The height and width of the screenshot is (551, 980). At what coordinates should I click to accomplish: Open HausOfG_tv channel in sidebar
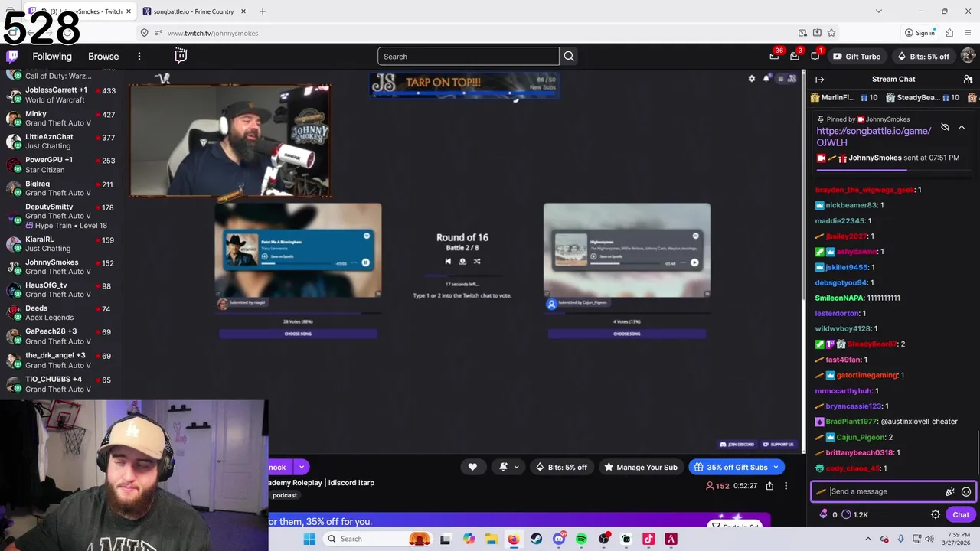click(61, 290)
